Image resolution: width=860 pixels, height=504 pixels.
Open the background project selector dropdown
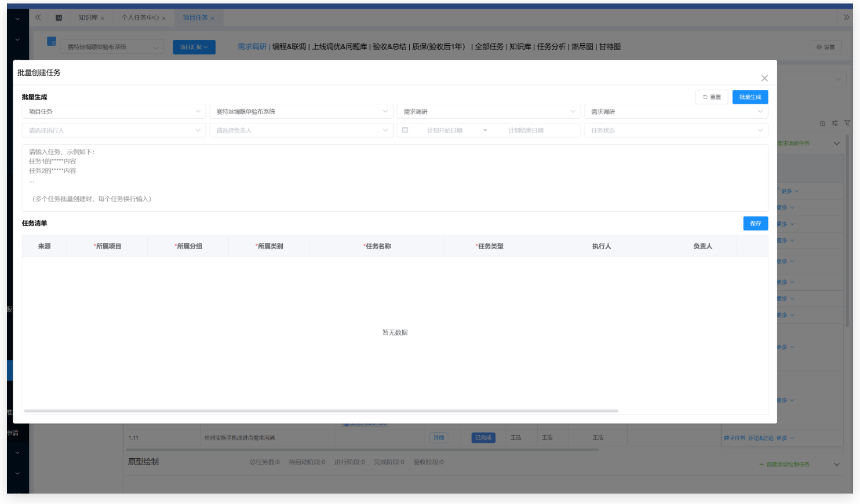pyautogui.click(x=112, y=47)
